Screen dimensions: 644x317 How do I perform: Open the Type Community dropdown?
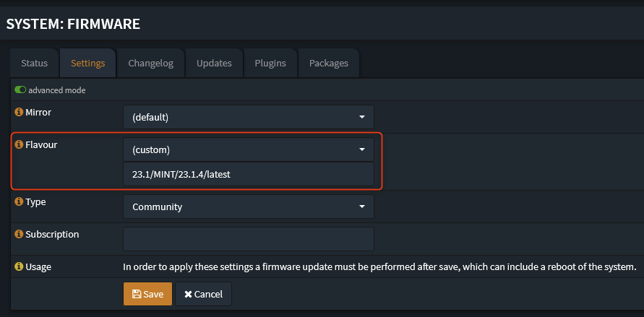248,207
